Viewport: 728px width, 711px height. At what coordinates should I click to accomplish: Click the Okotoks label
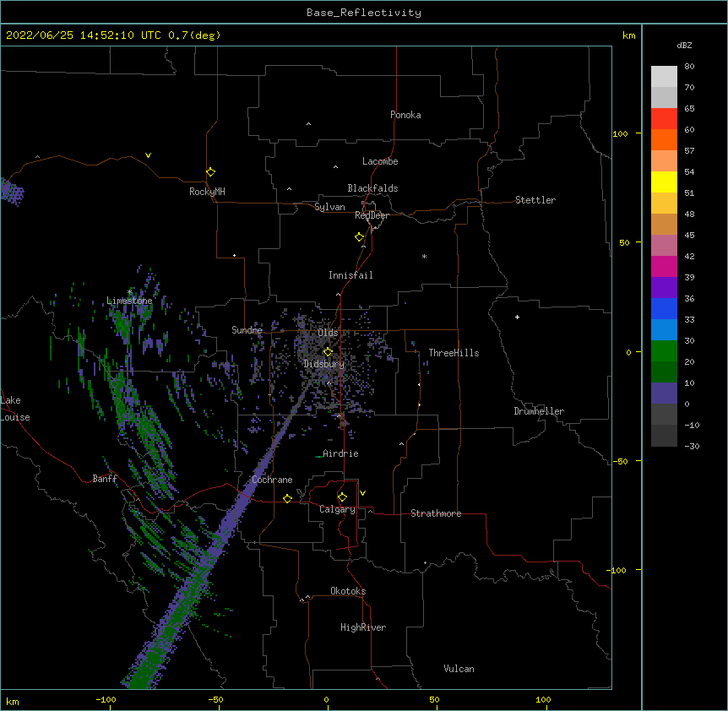click(x=348, y=591)
